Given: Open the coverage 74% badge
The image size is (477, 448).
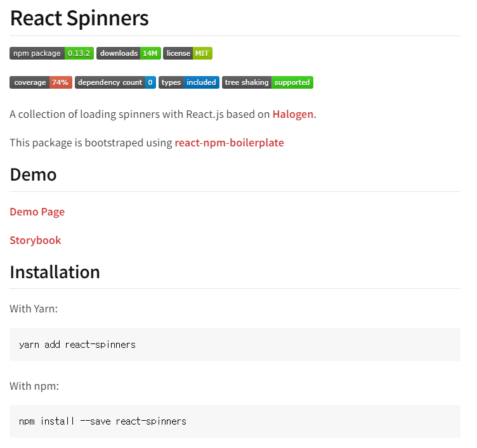Looking at the screenshot, I should (41, 82).
